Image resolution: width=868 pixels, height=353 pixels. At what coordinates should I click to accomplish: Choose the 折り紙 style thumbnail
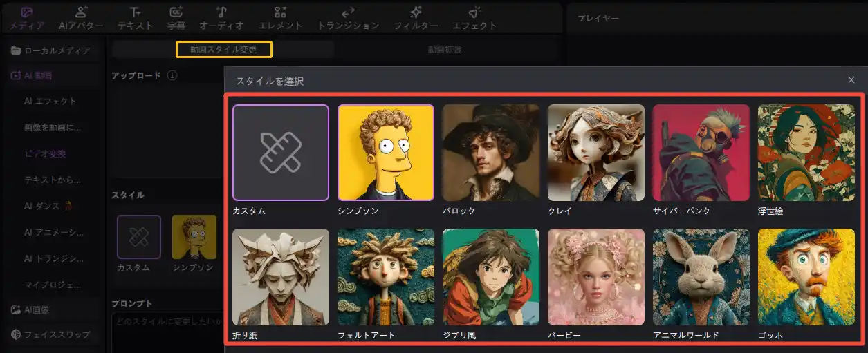(281, 277)
